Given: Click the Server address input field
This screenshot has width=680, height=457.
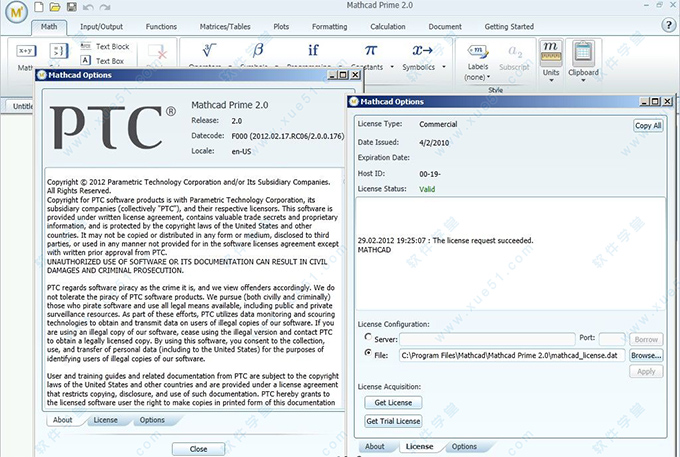Looking at the screenshot, I should (487, 339).
